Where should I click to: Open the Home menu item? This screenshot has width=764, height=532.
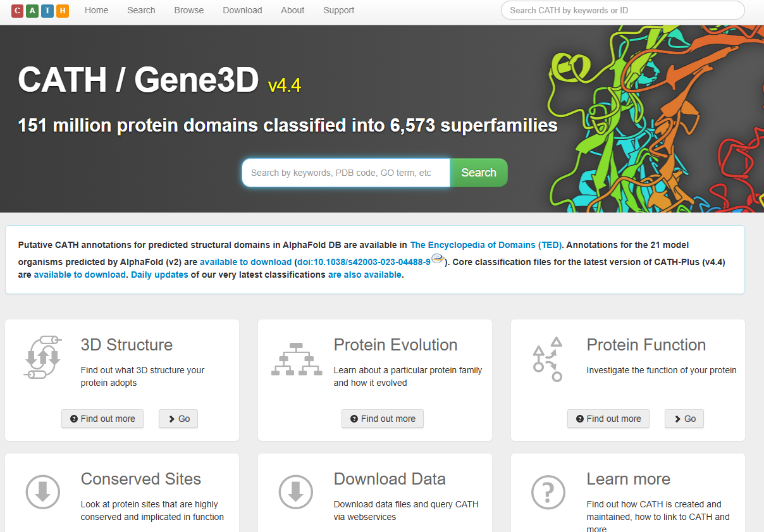point(96,10)
